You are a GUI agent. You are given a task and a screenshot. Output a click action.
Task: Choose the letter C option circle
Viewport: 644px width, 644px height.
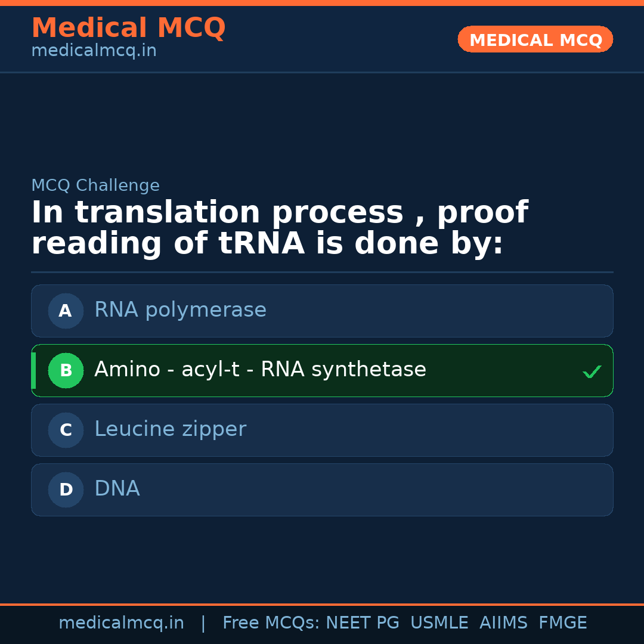pyautogui.click(x=66, y=430)
